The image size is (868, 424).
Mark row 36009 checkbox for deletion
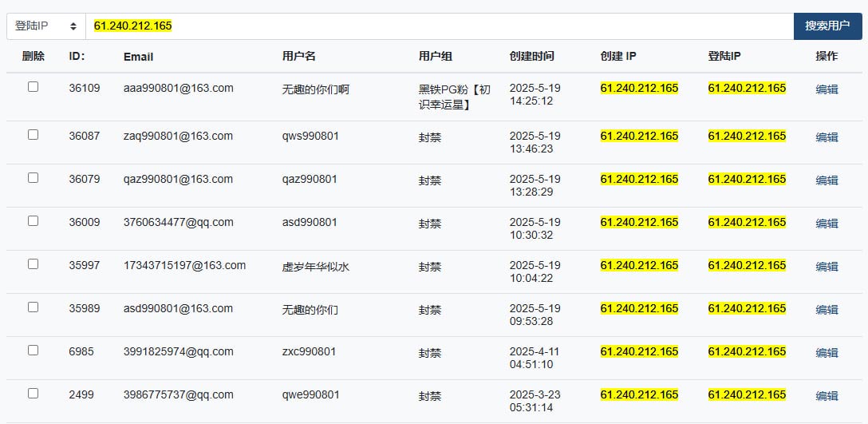(x=34, y=221)
